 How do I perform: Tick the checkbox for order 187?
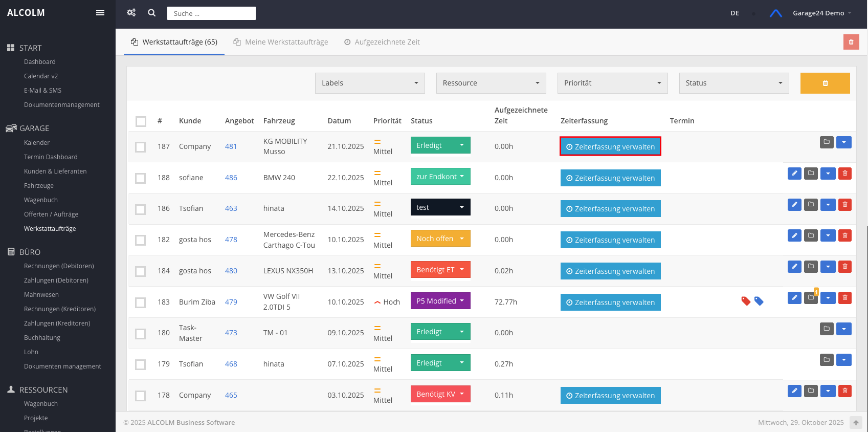point(141,147)
